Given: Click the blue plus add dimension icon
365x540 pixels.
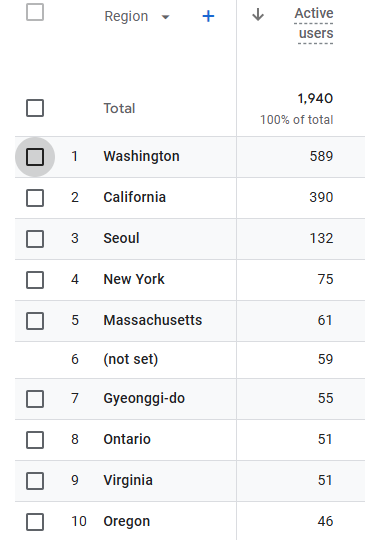Looking at the screenshot, I should click(208, 16).
